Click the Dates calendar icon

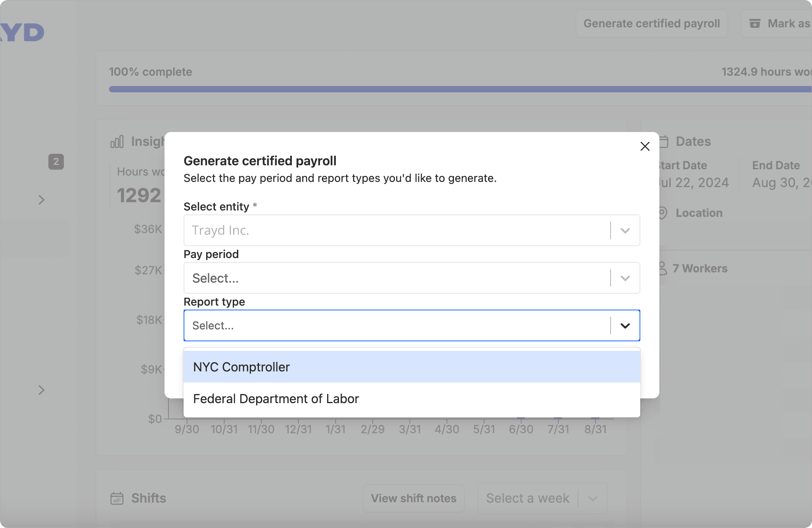click(x=664, y=142)
